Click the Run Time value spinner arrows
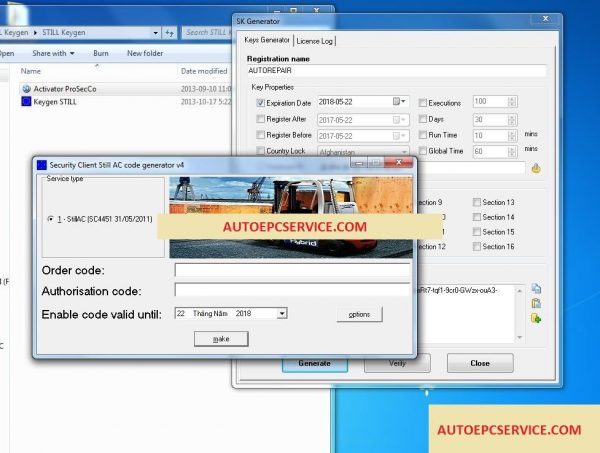Screen dimensions: 600x453 tap(512, 136)
